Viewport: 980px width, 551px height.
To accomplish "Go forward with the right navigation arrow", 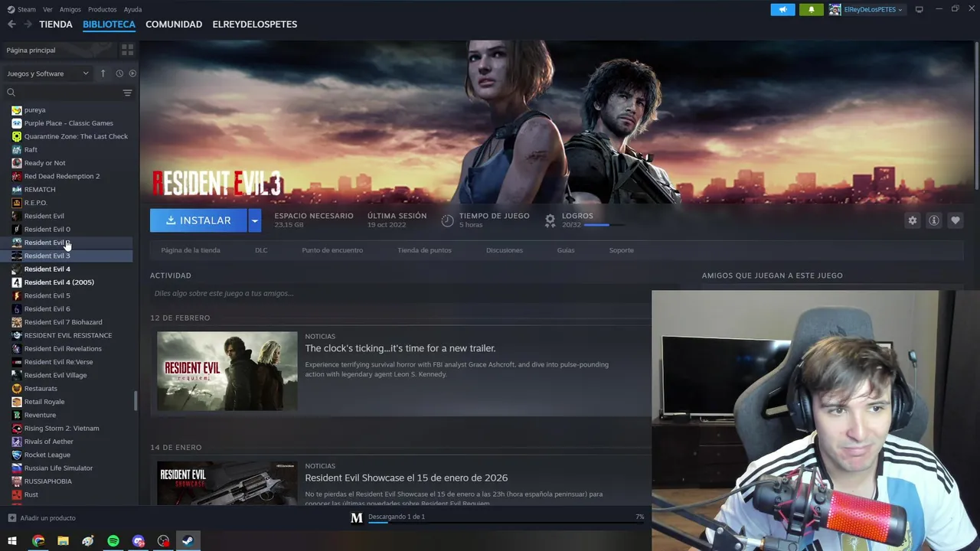I will coord(28,24).
